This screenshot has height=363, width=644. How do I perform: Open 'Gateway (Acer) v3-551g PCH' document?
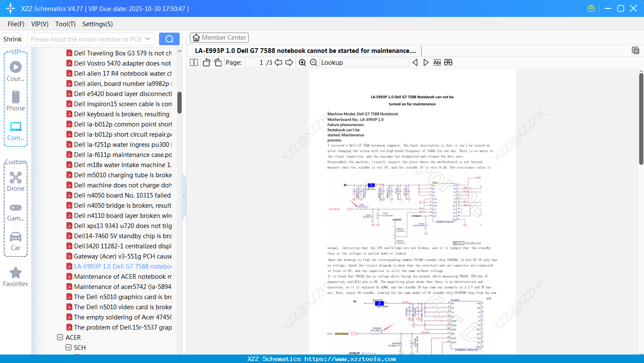[119, 256]
